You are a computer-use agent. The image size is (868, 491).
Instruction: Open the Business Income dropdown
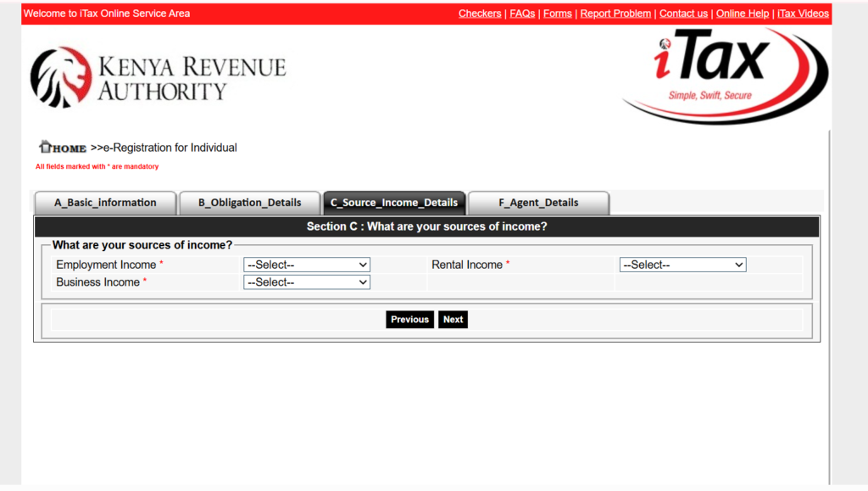point(306,282)
